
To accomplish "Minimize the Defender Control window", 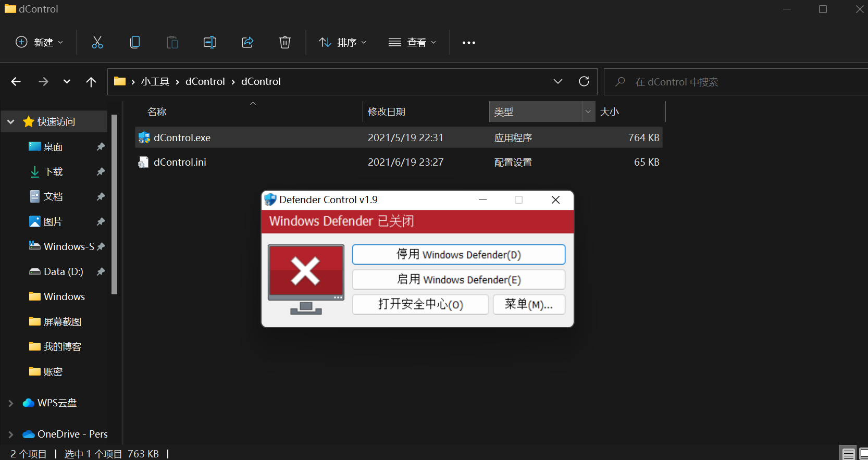I will pyautogui.click(x=483, y=200).
